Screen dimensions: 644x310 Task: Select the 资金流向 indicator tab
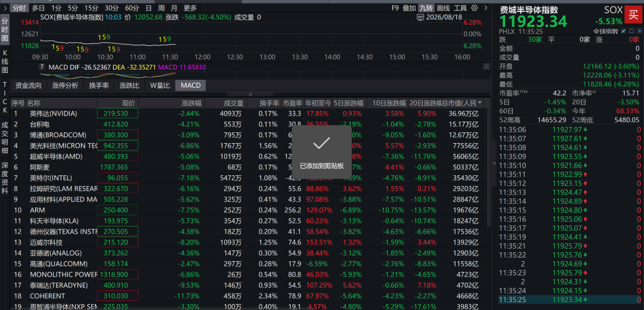coord(29,85)
